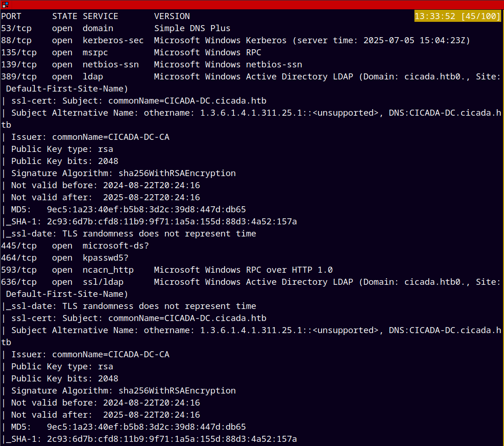Select the 'microsoft-ds?' service name

tap(116, 246)
